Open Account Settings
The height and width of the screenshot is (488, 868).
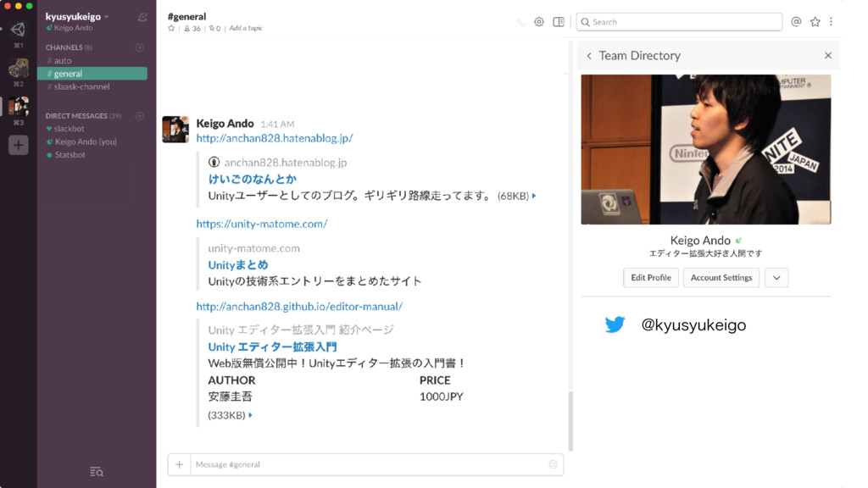[721, 278]
